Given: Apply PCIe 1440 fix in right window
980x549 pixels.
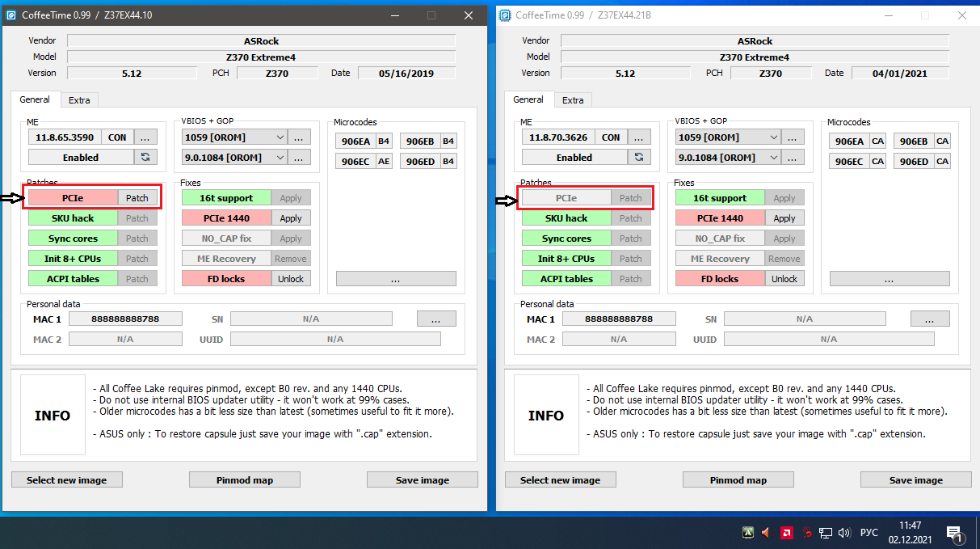Looking at the screenshot, I should (784, 218).
